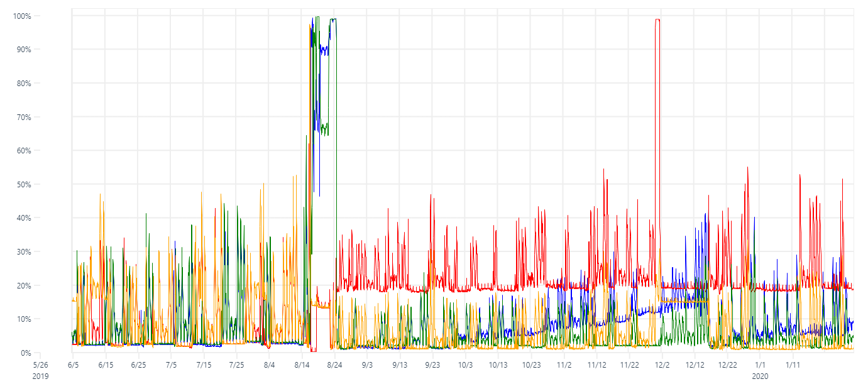Click the 12/2 date label
Image resolution: width=868 pixels, height=384 pixels.
click(662, 364)
